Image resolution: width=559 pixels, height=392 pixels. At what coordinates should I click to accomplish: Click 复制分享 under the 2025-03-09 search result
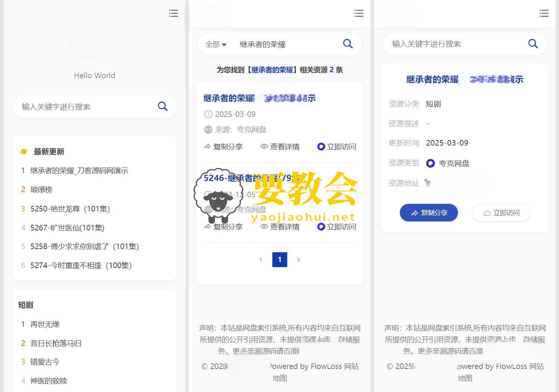224,147
